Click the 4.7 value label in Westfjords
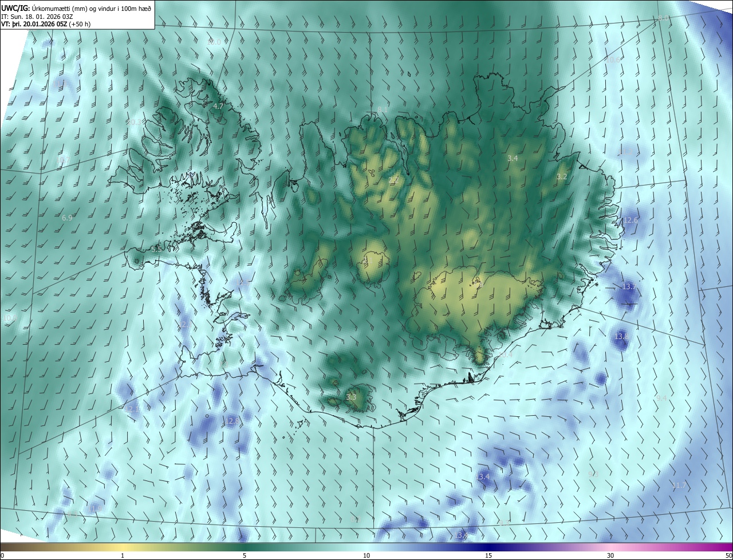Screen dimensions: 733x560 pyautogui.click(x=218, y=107)
